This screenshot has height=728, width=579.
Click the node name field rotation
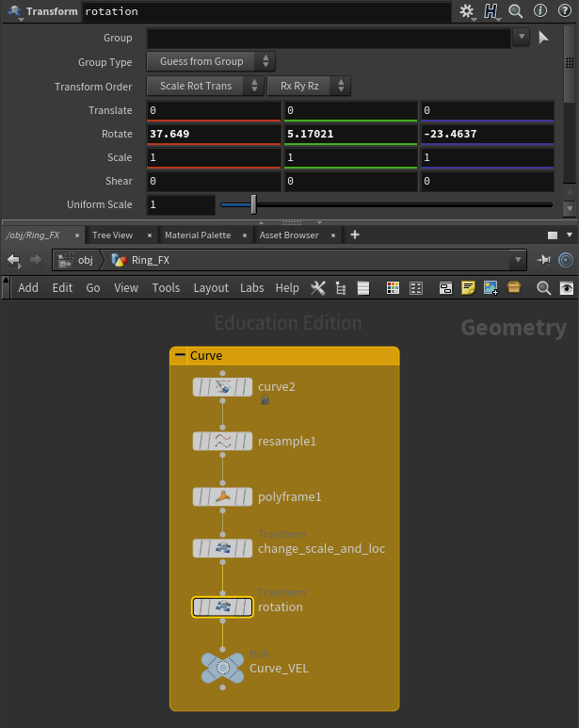pos(266,11)
